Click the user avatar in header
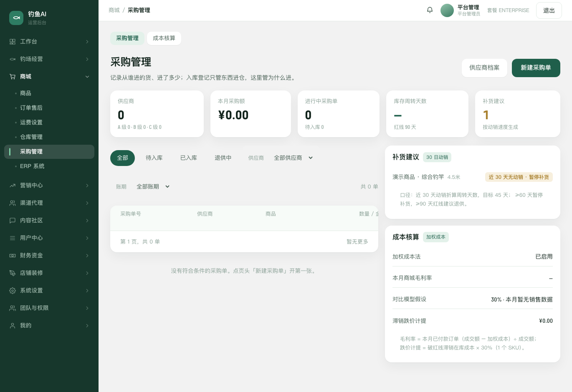Screen dimensions: 572x392 pos(447,10)
